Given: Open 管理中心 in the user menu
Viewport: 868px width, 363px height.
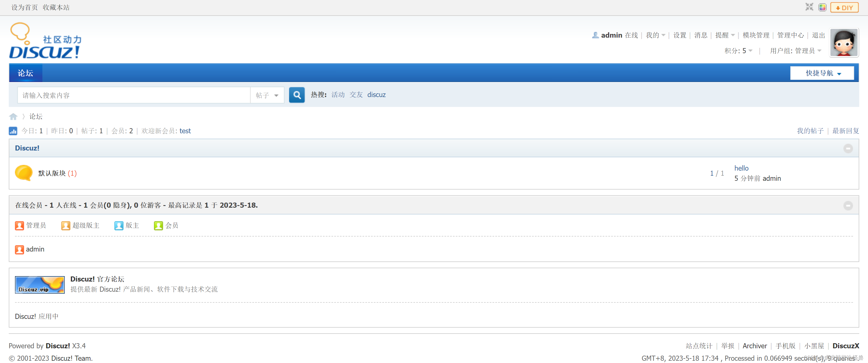Looking at the screenshot, I should [790, 35].
